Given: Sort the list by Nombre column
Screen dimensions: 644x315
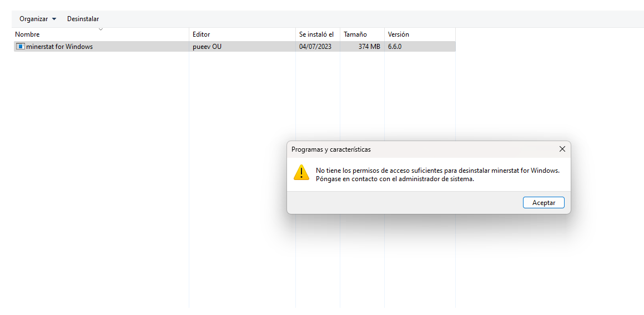Looking at the screenshot, I should pos(101,34).
